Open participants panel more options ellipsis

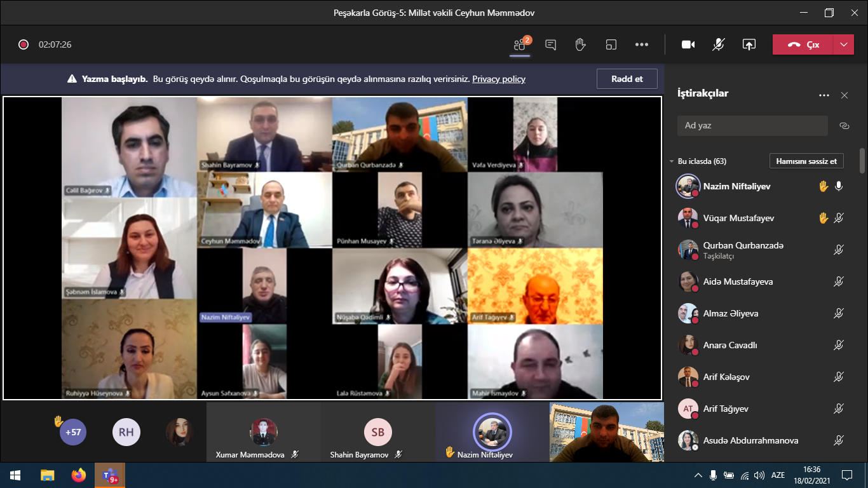(824, 95)
